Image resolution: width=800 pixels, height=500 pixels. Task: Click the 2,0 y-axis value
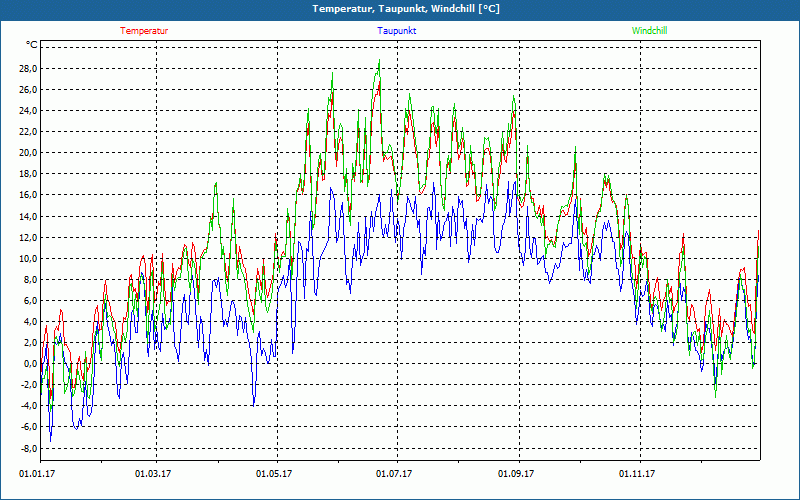30,342
